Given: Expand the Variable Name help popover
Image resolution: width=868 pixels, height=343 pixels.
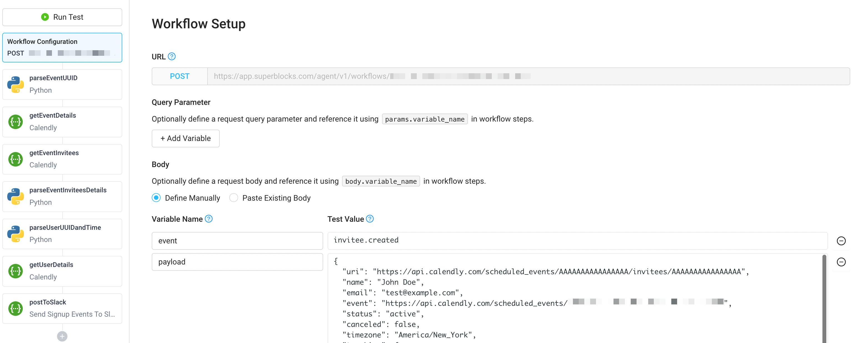Looking at the screenshot, I should [x=209, y=219].
